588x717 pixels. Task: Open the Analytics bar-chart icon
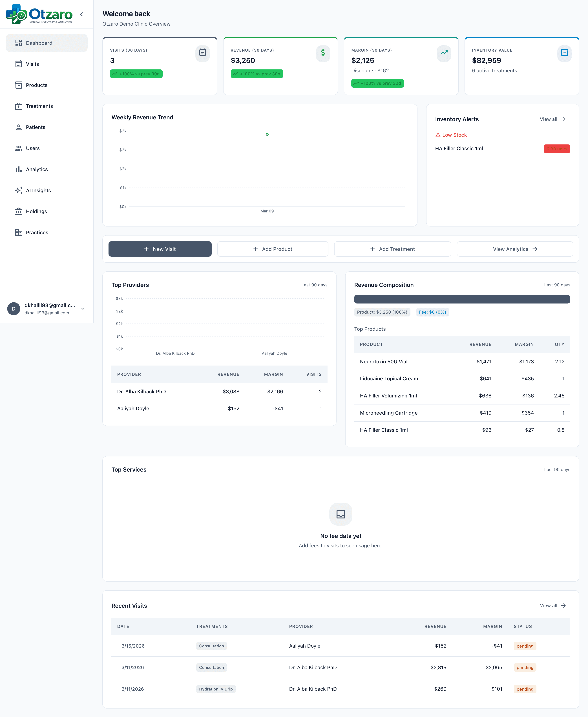(19, 169)
